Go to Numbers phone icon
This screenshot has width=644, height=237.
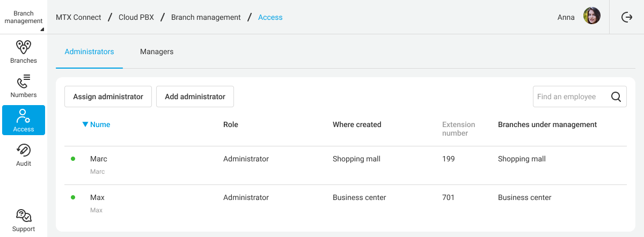[x=24, y=82]
